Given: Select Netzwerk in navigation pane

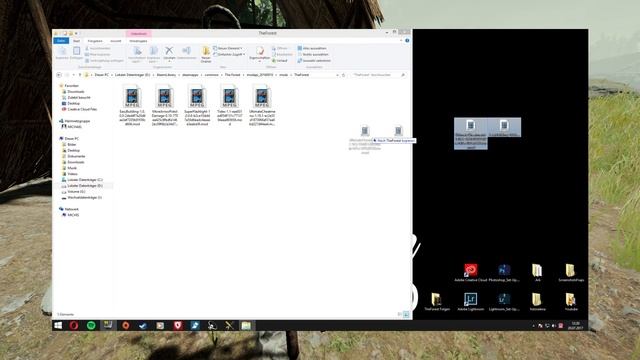Looking at the screenshot, I should click(x=69, y=209).
